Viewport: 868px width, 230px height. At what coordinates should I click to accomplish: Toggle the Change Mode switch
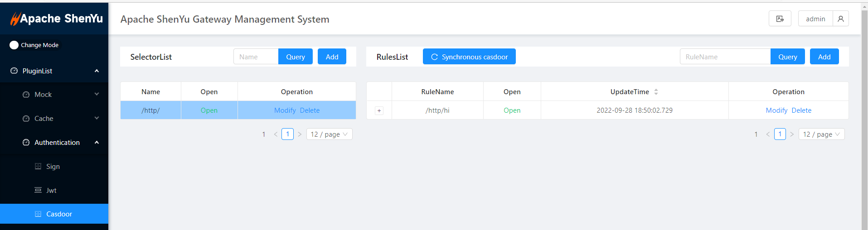(14, 45)
